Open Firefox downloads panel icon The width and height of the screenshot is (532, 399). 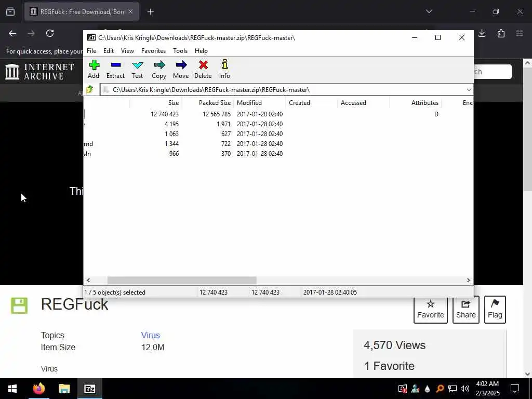482,33
